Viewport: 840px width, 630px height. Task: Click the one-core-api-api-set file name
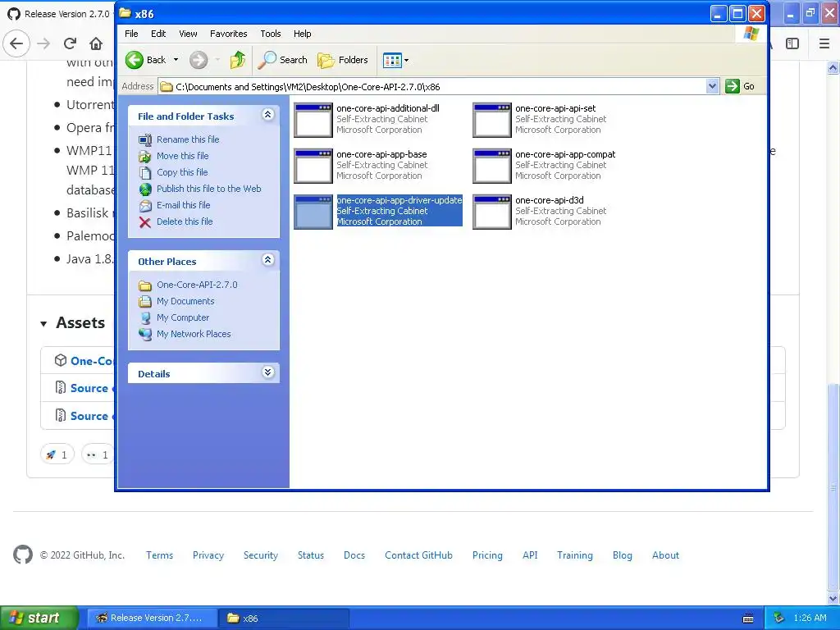tap(555, 108)
